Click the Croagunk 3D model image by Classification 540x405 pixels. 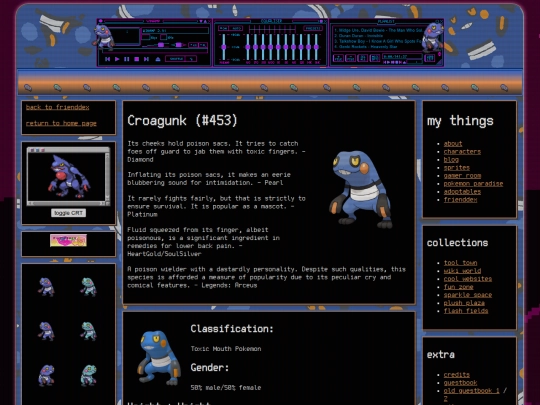158,357
